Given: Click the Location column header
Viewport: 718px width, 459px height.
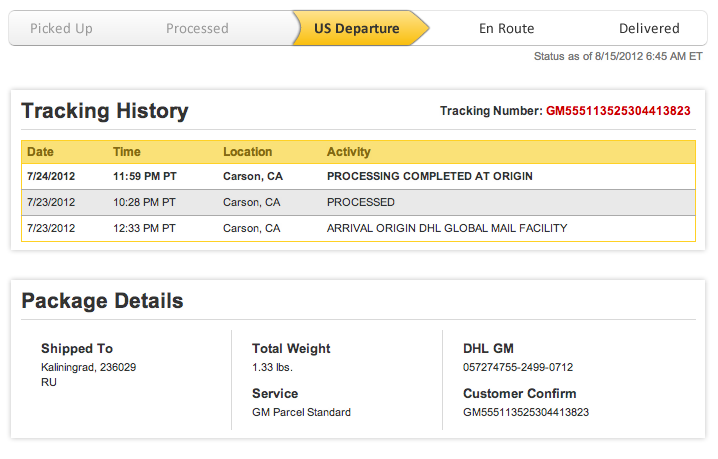Looking at the screenshot, I should (x=247, y=152).
